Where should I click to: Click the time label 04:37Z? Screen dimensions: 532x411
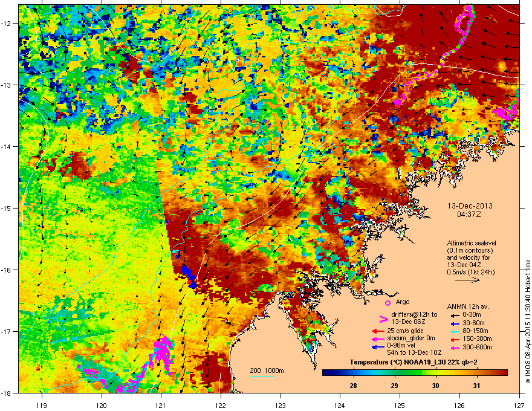point(469,215)
